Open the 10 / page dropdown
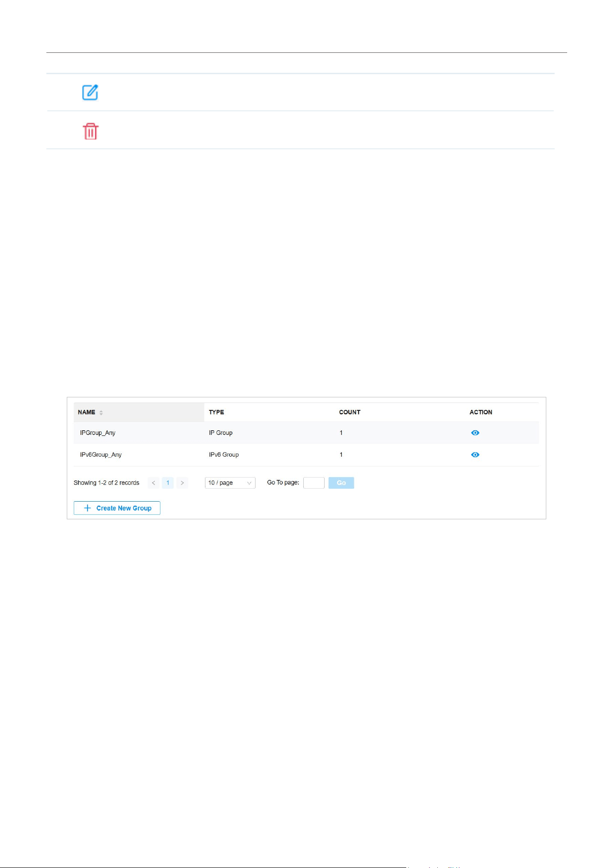 (230, 483)
